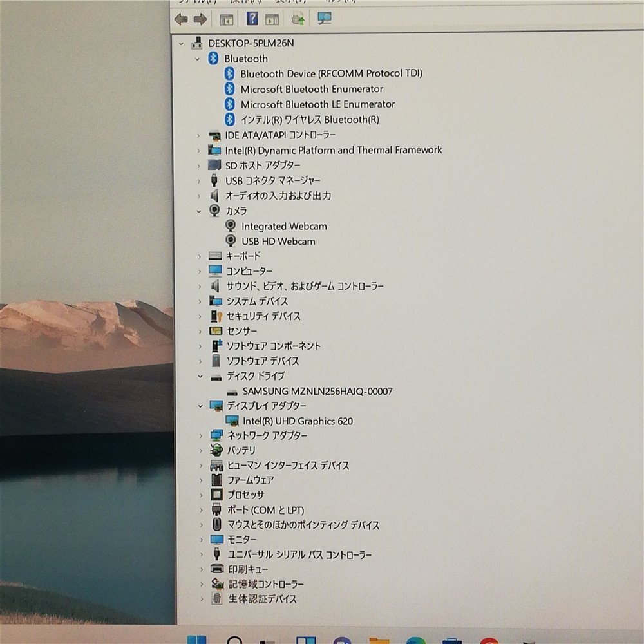Click the SD ホスト アダプター icon
The height and width of the screenshot is (644, 644).
[214, 165]
